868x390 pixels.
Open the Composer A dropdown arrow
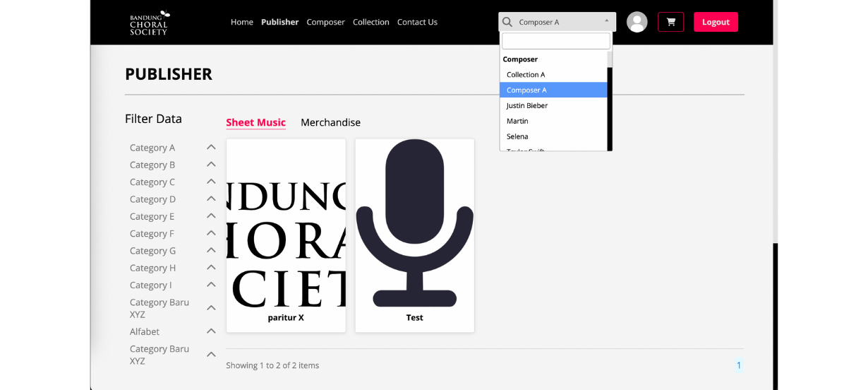click(606, 21)
